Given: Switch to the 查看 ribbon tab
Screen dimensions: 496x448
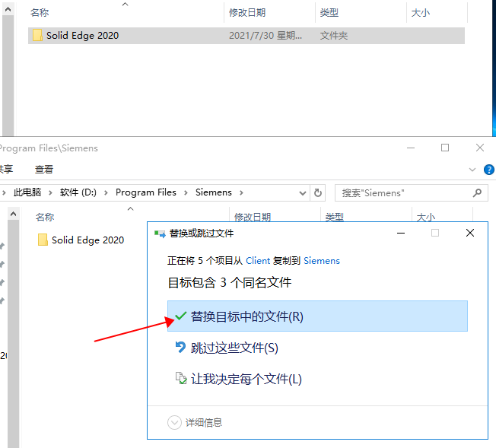Looking at the screenshot, I should point(44,169).
